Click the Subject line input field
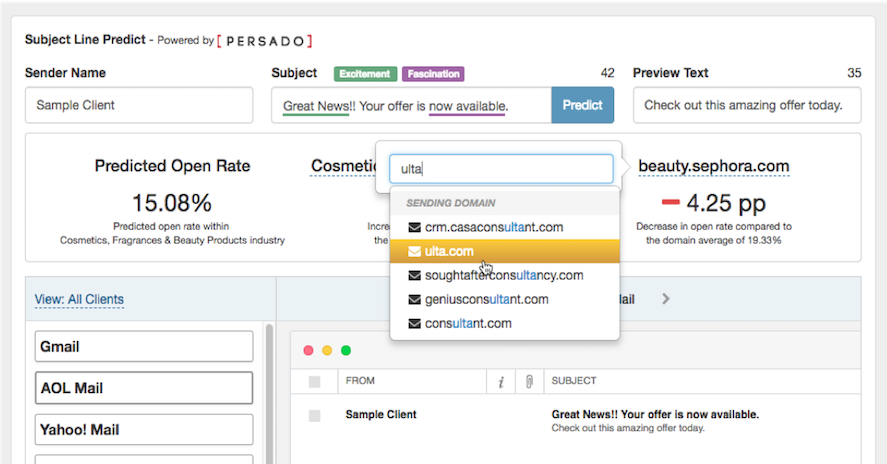This screenshot has width=887, height=464. 411,105
